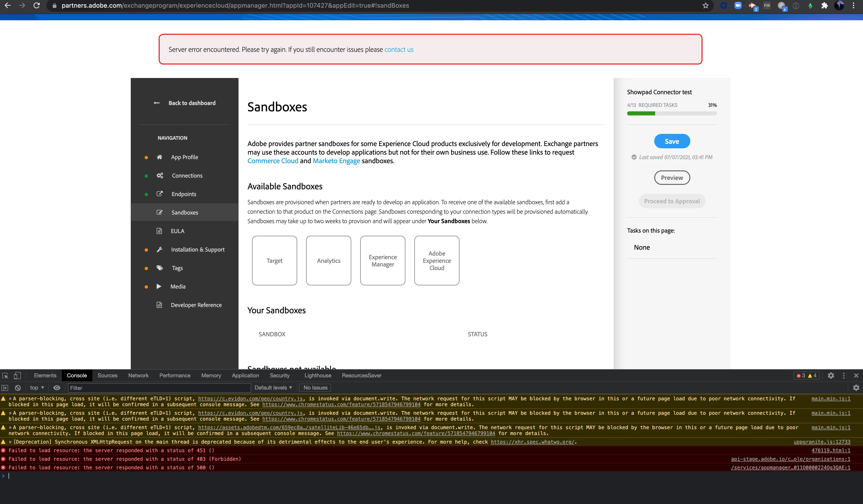Follow the Commerce Cloud link
The height and width of the screenshot is (504, 863).
[x=273, y=161]
